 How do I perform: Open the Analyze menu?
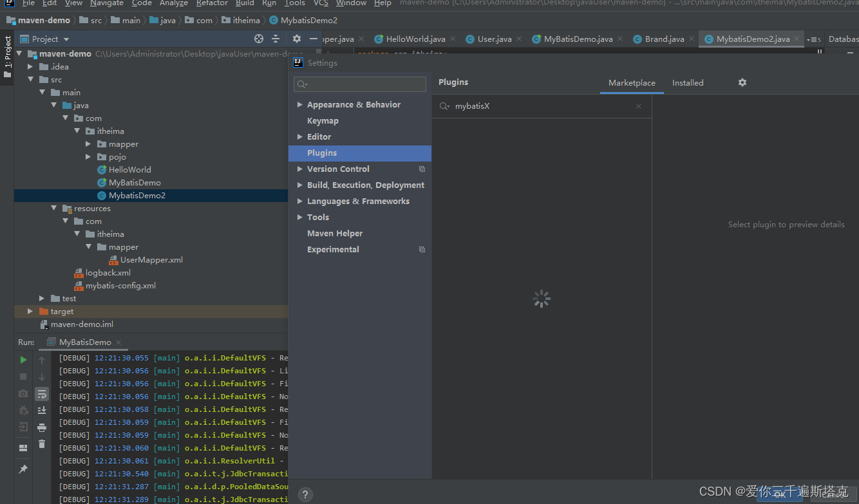(x=173, y=3)
